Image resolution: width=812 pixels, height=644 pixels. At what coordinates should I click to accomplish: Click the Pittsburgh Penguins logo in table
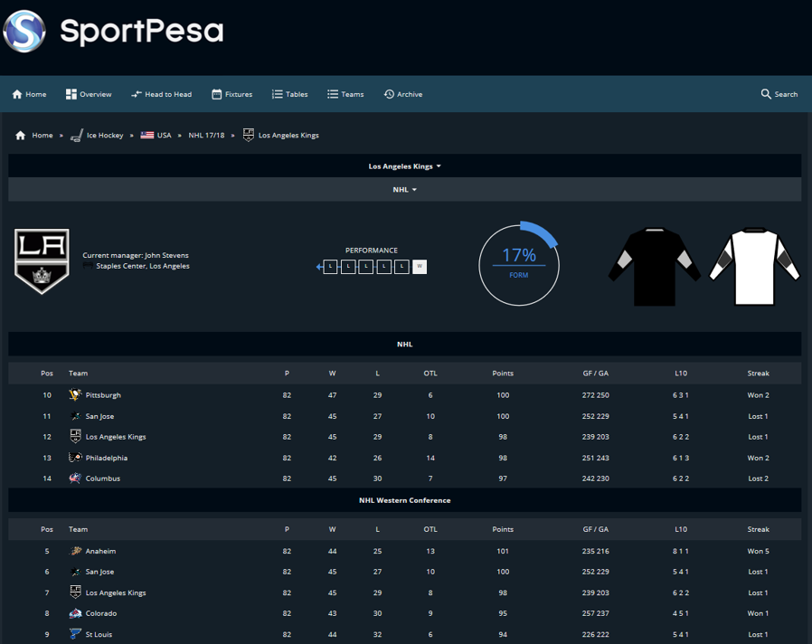tap(75, 395)
